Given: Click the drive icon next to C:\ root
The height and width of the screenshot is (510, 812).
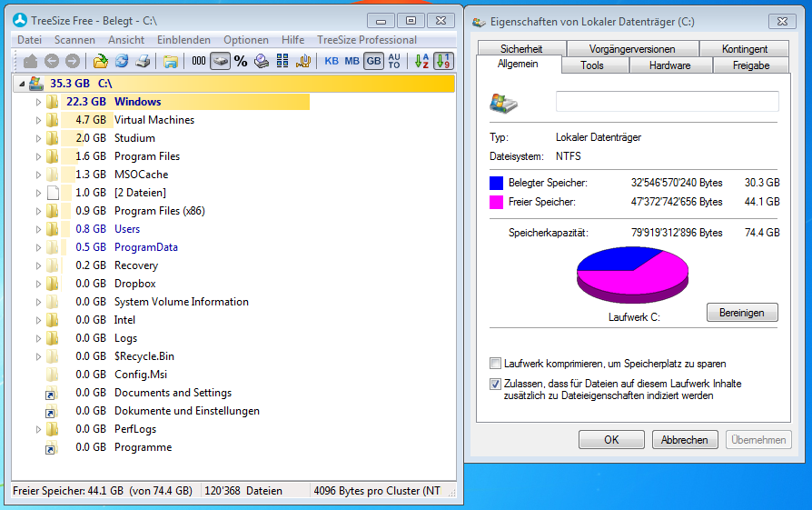Looking at the screenshot, I should (35, 84).
